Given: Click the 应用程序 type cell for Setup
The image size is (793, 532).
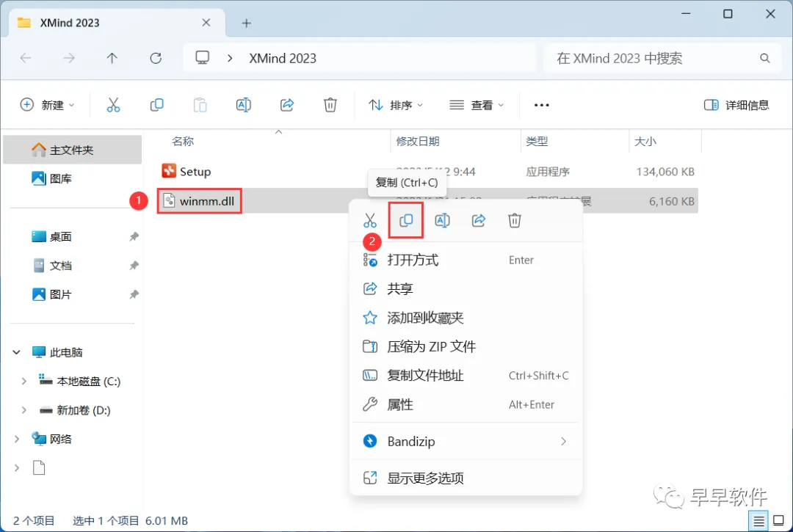Looking at the screenshot, I should 548,172.
